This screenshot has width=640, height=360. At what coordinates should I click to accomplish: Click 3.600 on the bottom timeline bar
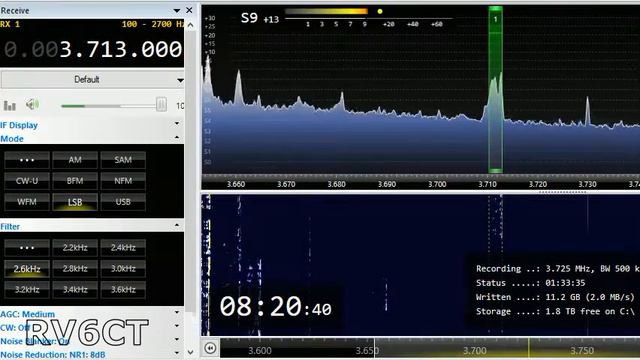[260, 351]
